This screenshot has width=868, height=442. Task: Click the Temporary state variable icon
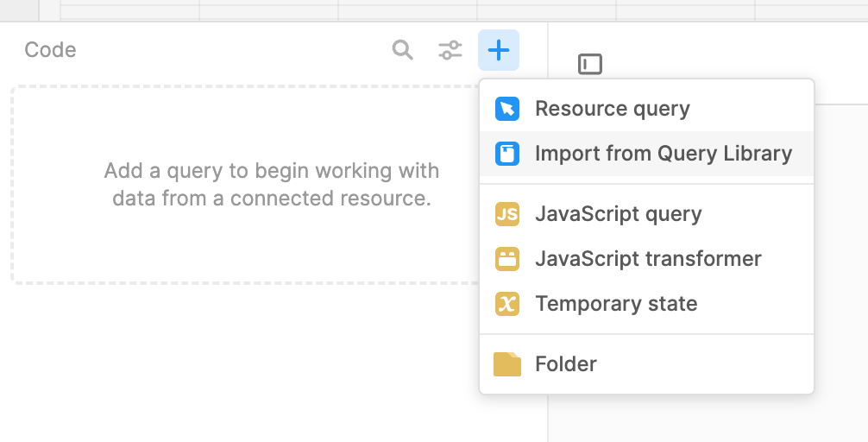tap(506, 304)
